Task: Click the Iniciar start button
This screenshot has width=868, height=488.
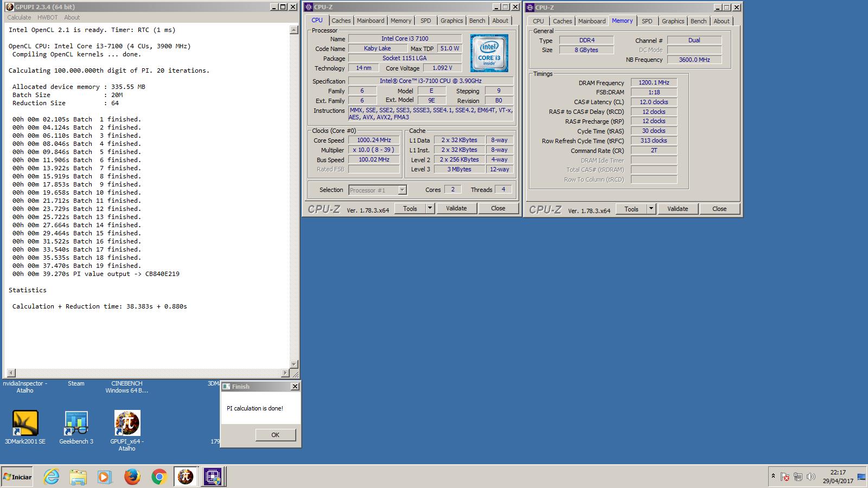Action: point(17,477)
